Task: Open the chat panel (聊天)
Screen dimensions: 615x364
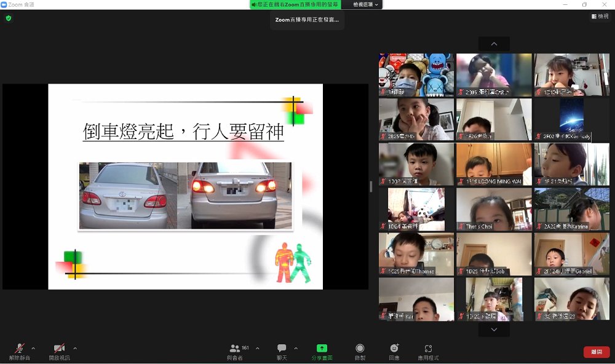Action: (x=282, y=349)
